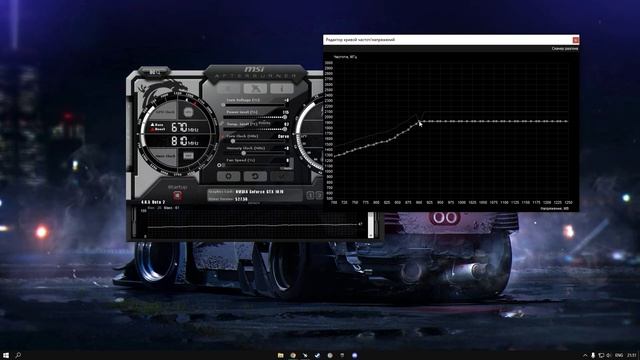The width and height of the screenshot is (640, 360).
Task: Click the Power Limit slider handle
Action: 284,117
